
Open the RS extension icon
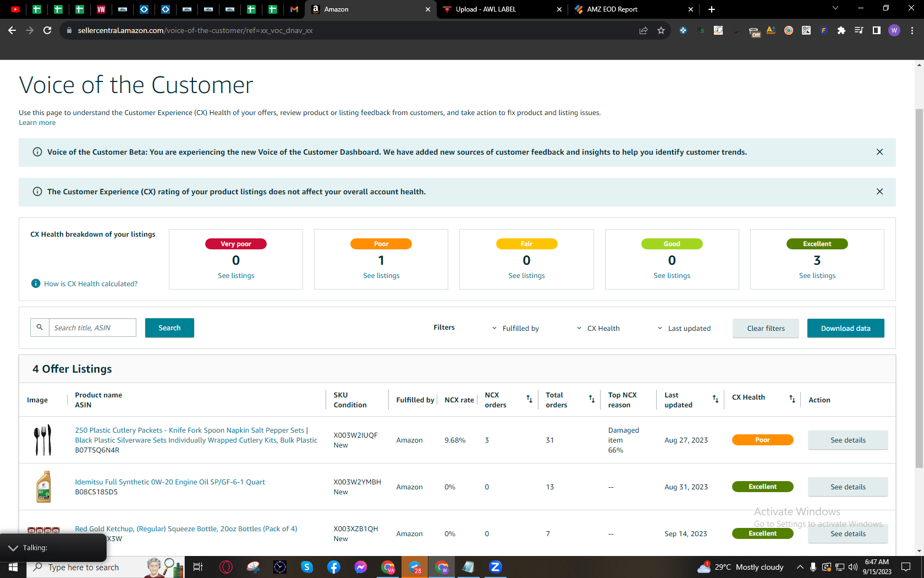click(701, 30)
